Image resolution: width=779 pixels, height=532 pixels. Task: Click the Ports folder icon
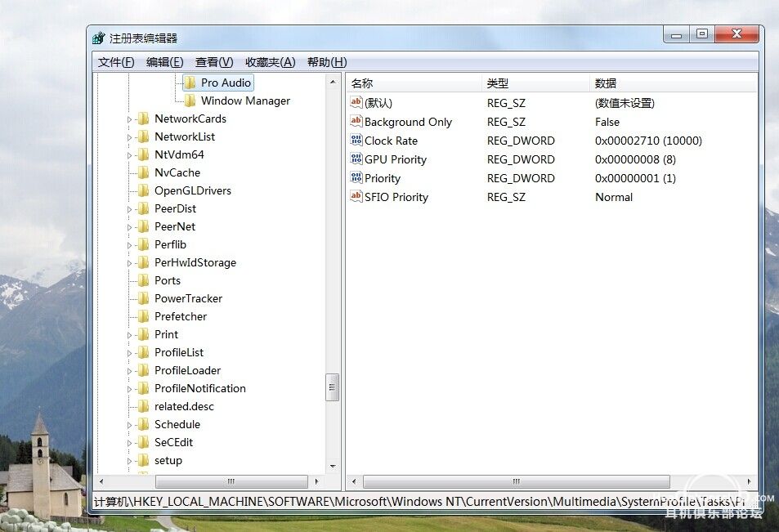(x=144, y=280)
